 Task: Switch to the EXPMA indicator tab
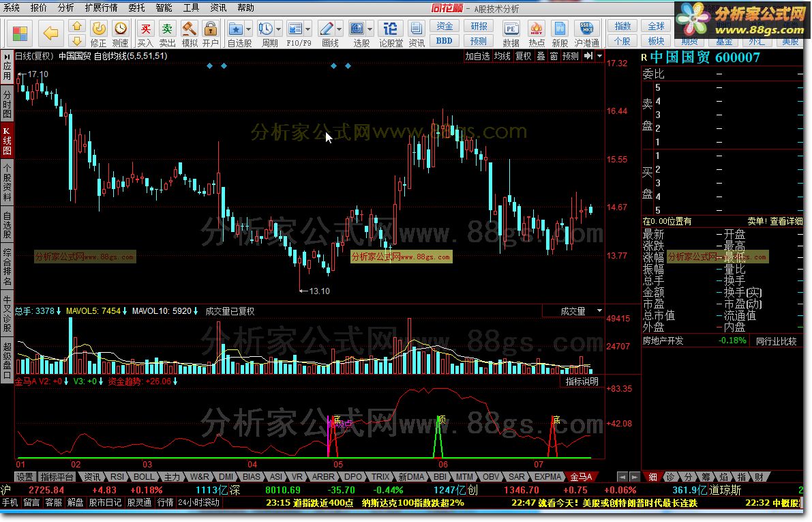tap(547, 476)
